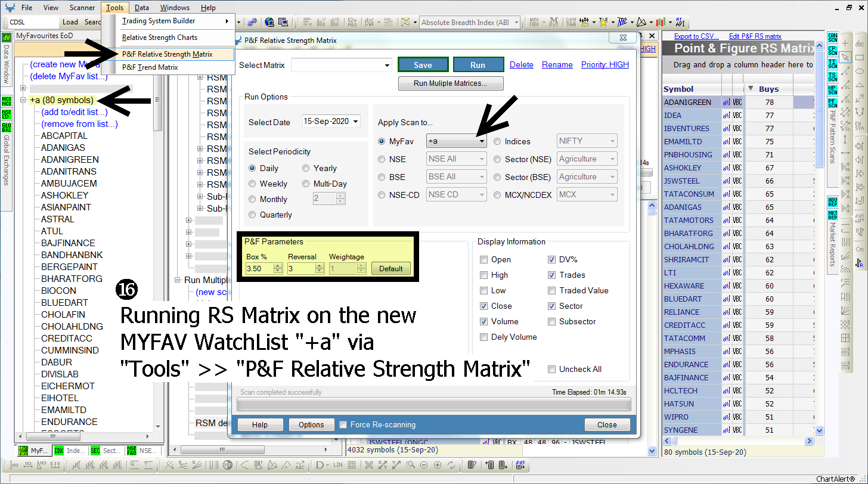Enable the Open display checkbox

pyautogui.click(x=485, y=259)
